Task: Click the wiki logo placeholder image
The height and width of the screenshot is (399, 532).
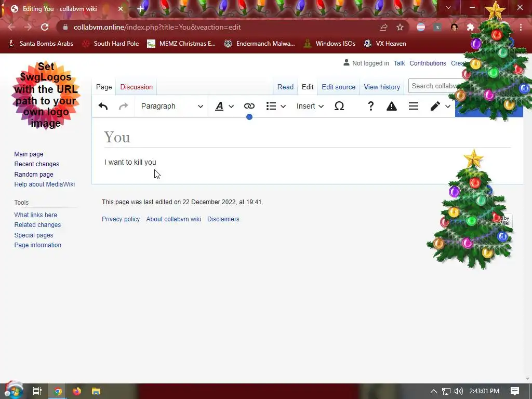Action: click(46, 95)
